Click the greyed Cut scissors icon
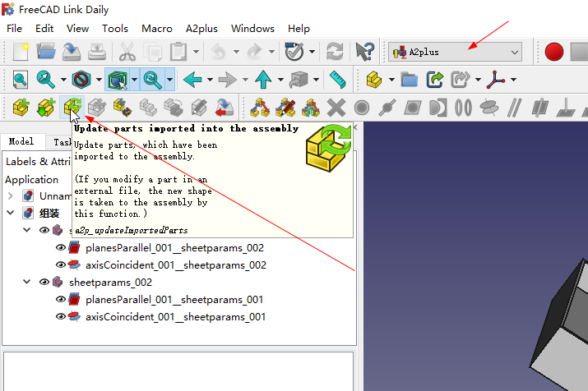 point(127,52)
